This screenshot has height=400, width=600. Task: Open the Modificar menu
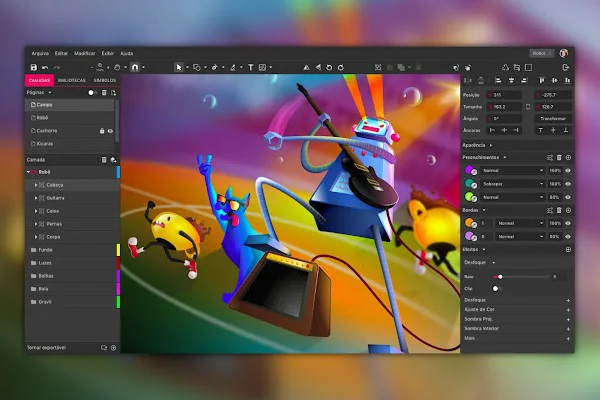(85, 54)
